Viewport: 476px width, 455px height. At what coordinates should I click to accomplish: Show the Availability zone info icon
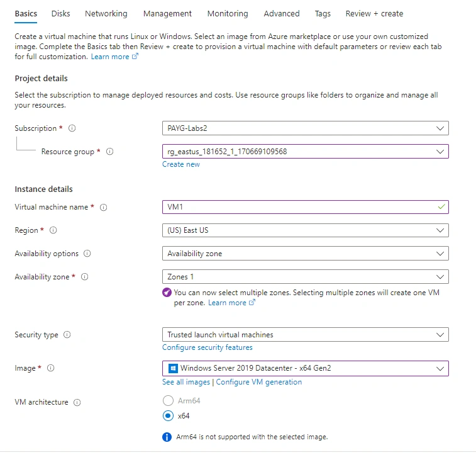tap(85, 277)
